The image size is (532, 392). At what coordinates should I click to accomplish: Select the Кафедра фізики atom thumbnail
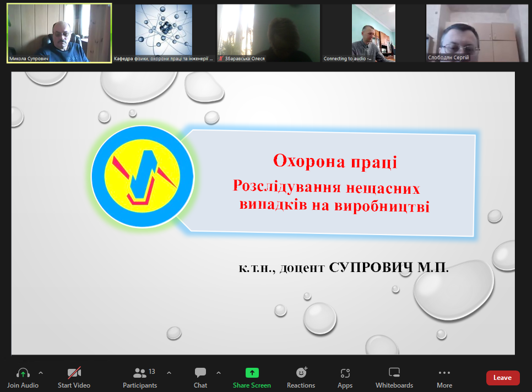(164, 33)
